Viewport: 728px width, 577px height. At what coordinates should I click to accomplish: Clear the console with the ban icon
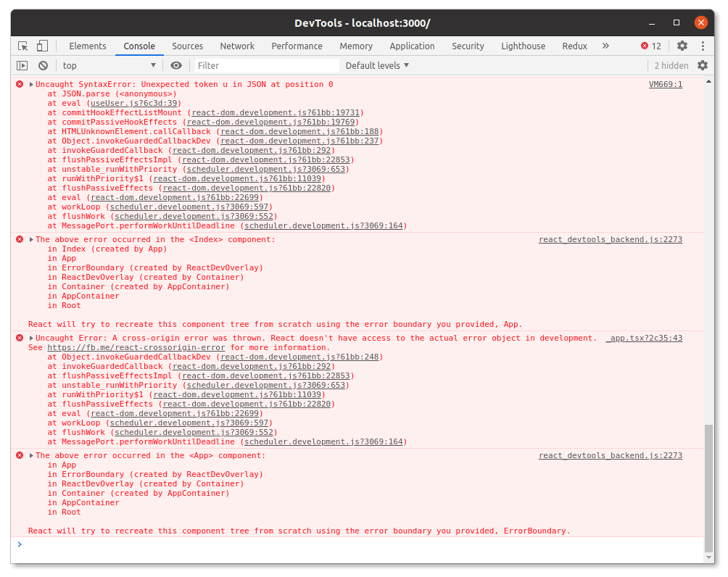point(44,65)
